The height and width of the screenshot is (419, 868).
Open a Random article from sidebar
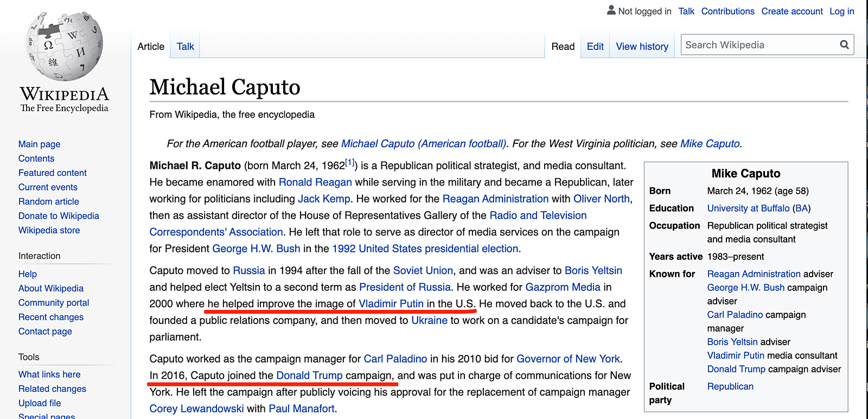coord(48,201)
